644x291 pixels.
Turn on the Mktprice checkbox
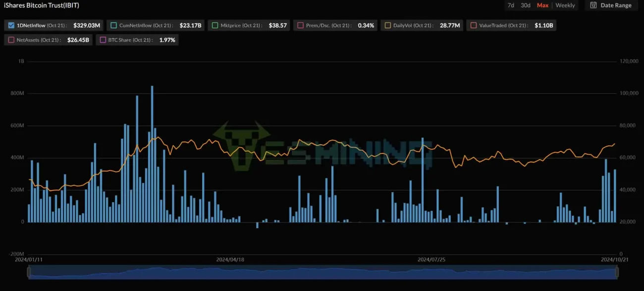pos(215,25)
